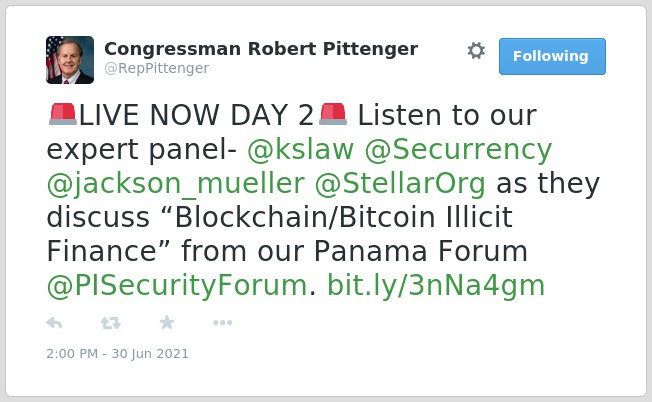
Task: Click the reply arrow icon
Action: pos(54,323)
